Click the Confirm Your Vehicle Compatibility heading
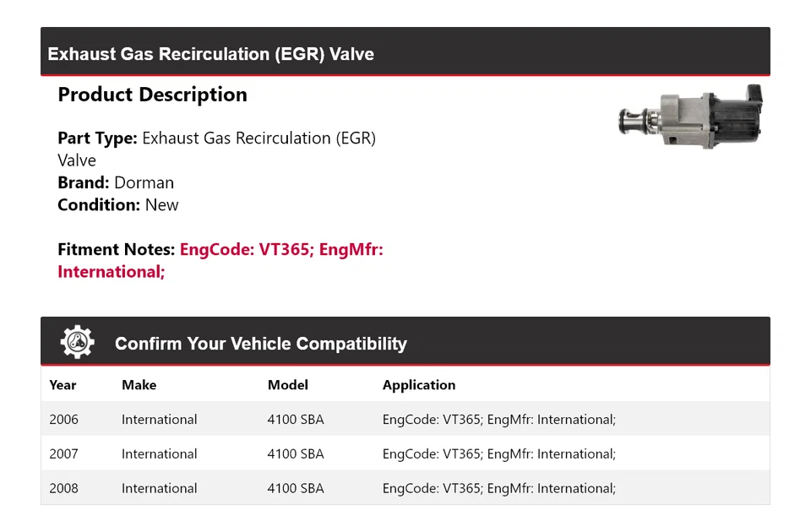The image size is (811, 532). (x=260, y=344)
